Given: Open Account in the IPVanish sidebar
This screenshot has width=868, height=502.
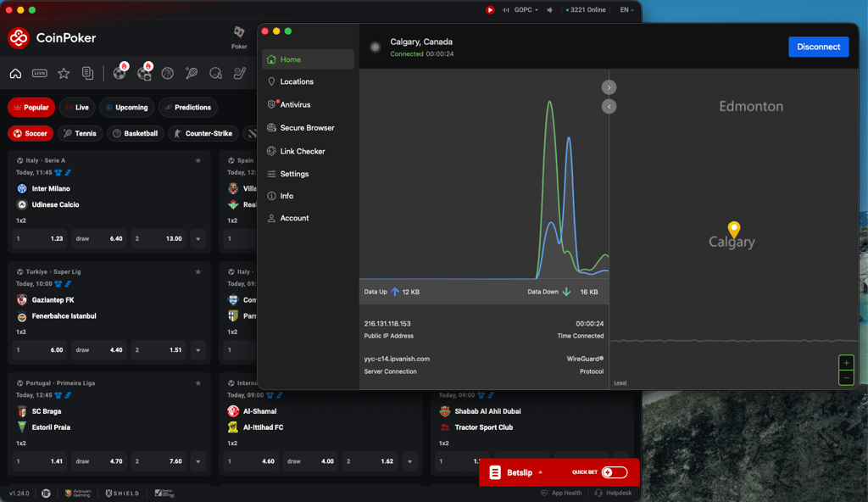Looking at the screenshot, I should [x=308, y=218].
